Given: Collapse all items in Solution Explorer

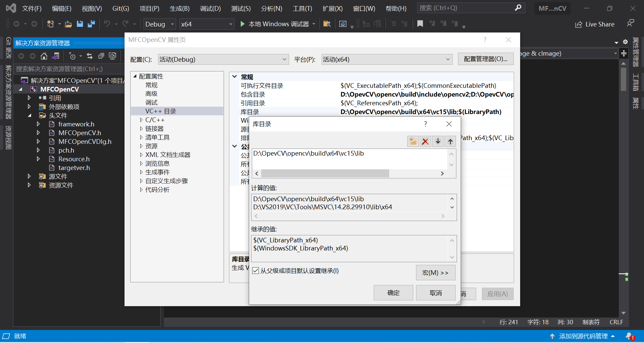Looking at the screenshot, I should click(x=101, y=56).
